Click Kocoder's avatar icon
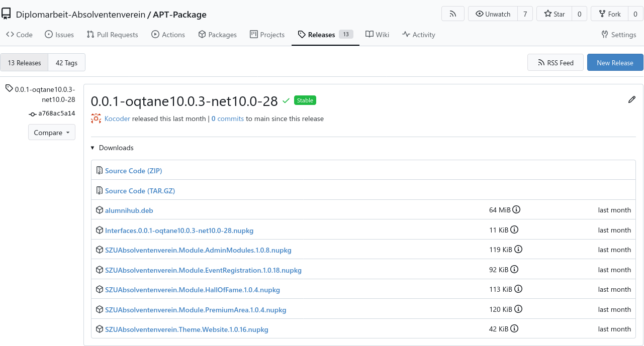Viewport: 644px width, 346px height. coord(96,119)
